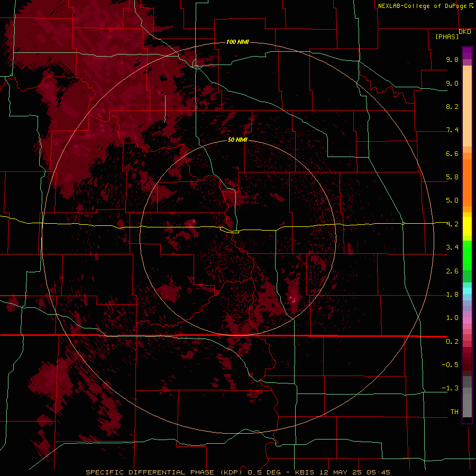The image size is (476, 476).
Task: Click the 5.8 value on color scale
Action: pyautogui.click(x=452, y=177)
